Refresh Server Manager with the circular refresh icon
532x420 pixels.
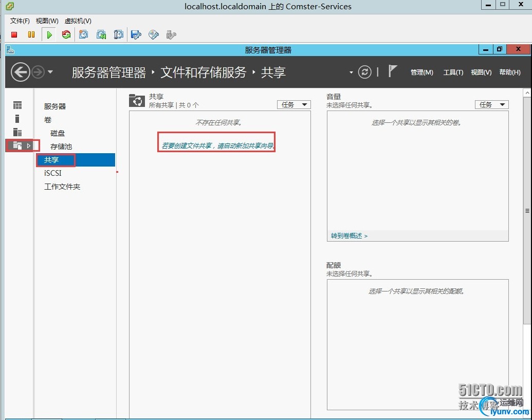[365, 72]
